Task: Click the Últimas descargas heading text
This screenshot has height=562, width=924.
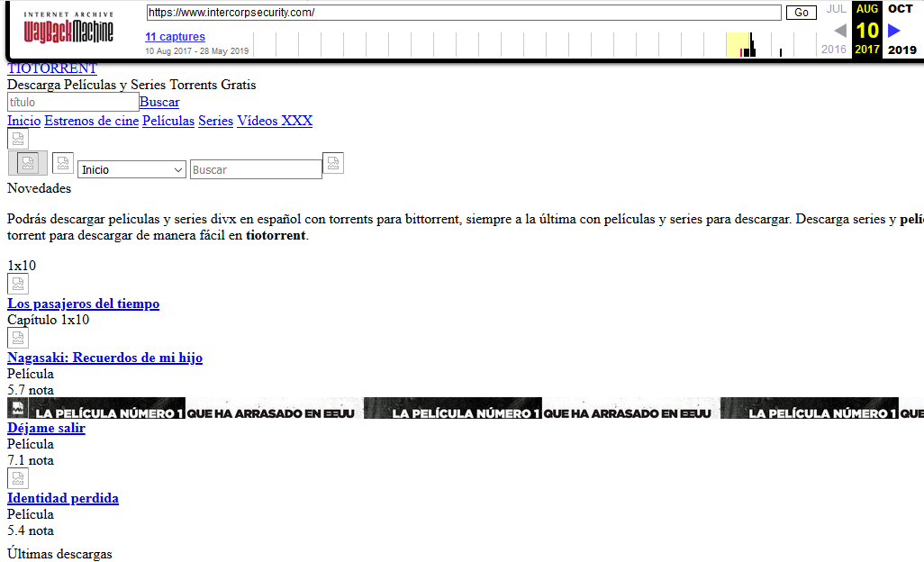Action: (59, 554)
